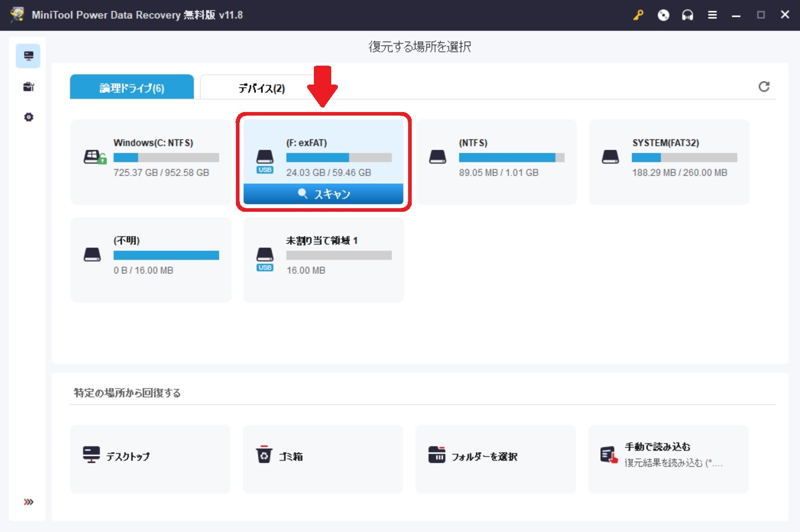Refresh the drive list

pos(764,87)
